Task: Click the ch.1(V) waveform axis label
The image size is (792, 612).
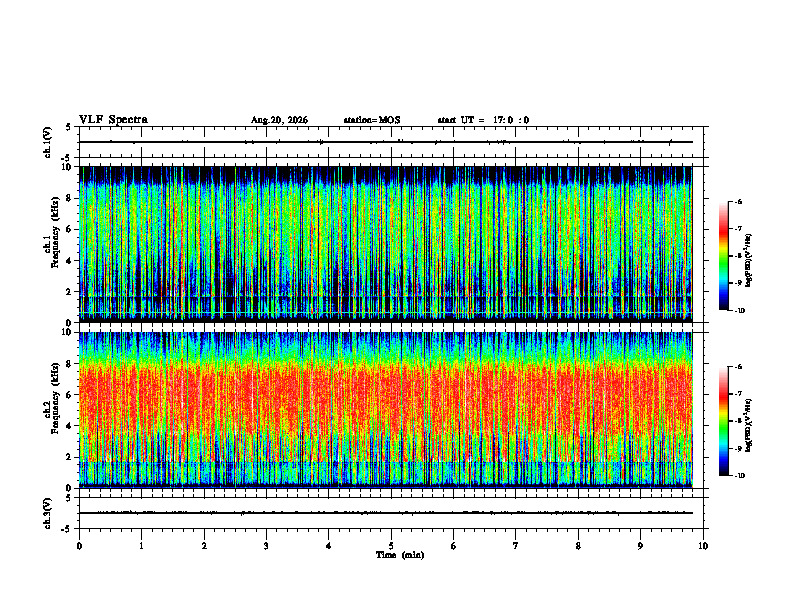Action: pyautogui.click(x=47, y=142)
